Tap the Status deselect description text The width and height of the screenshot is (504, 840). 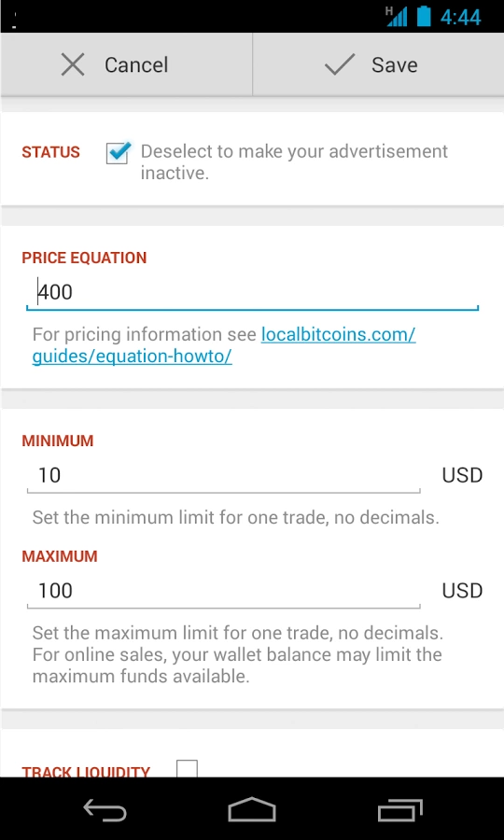[x=294, y=162]
